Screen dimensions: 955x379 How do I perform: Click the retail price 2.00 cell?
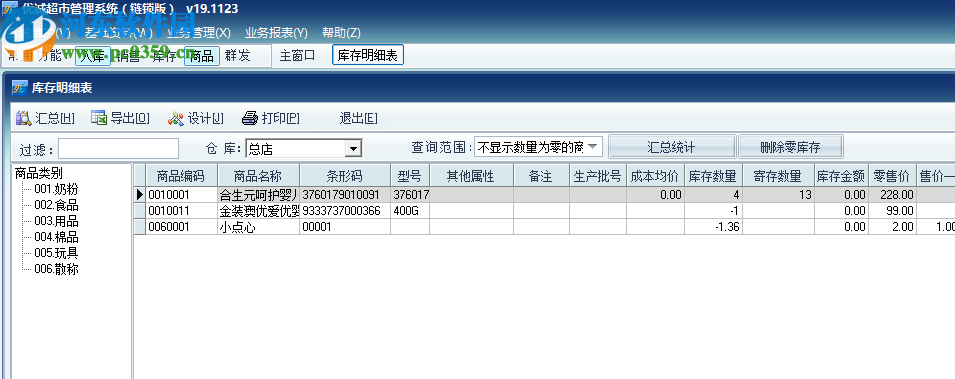coord(891,227)
